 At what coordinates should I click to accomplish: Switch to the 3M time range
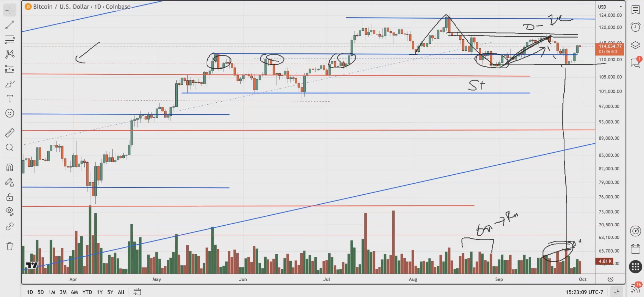point(63,292)
